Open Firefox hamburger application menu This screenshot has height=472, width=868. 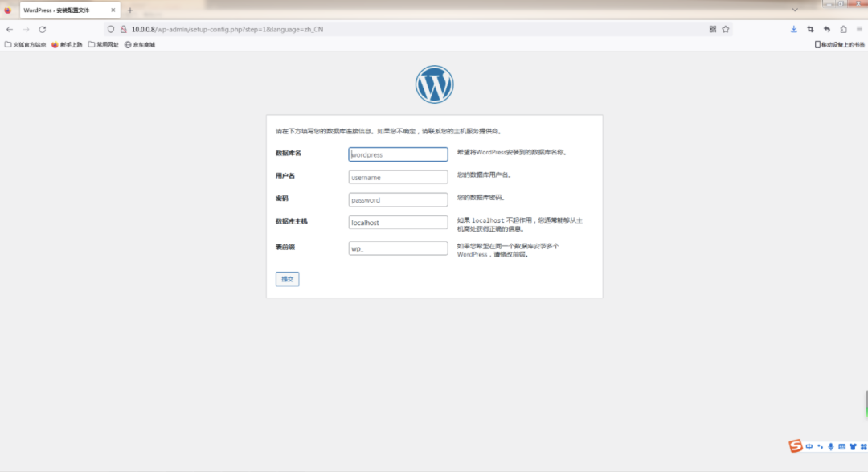pos(859,29)
